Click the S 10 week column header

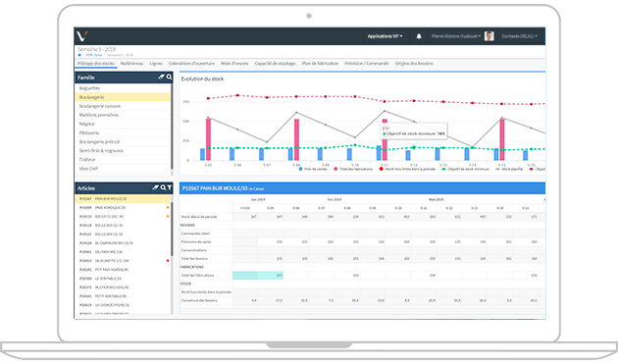coord(398,208)
